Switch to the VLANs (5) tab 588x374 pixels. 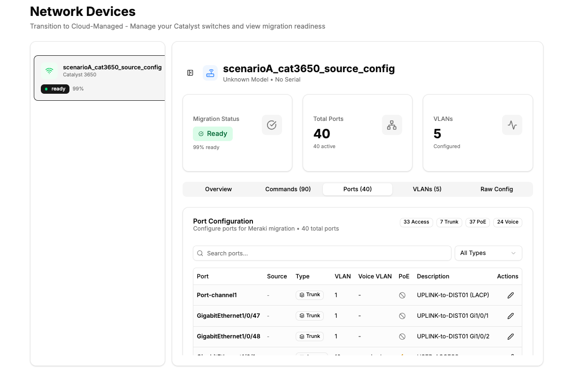(x=427, y=189)
